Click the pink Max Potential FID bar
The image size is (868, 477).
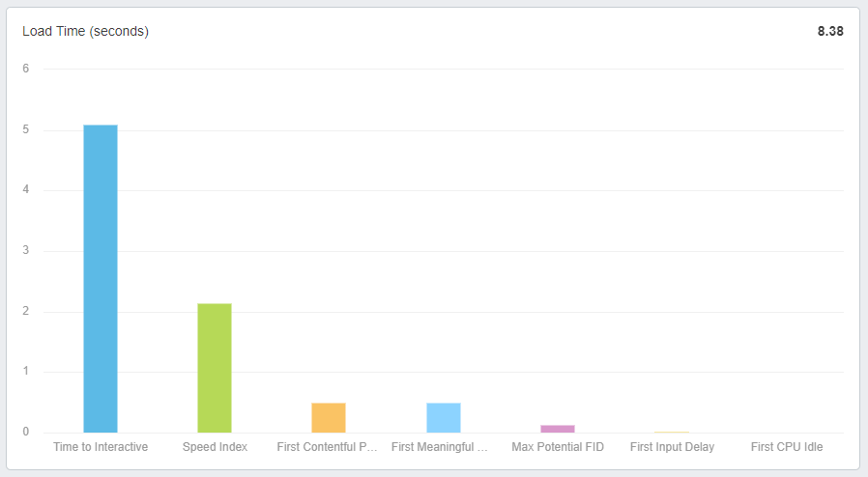point(558,429)
